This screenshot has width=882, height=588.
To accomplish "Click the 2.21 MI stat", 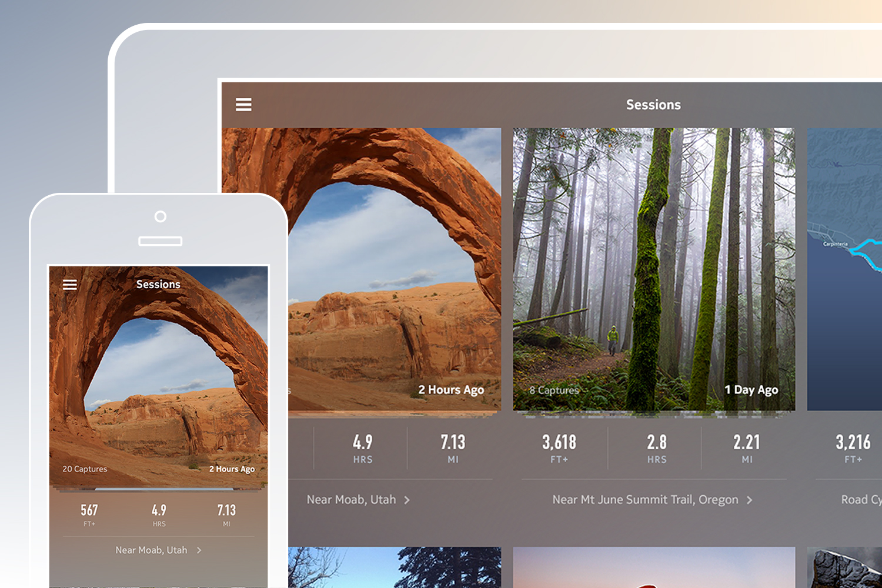I will (747, 448).
